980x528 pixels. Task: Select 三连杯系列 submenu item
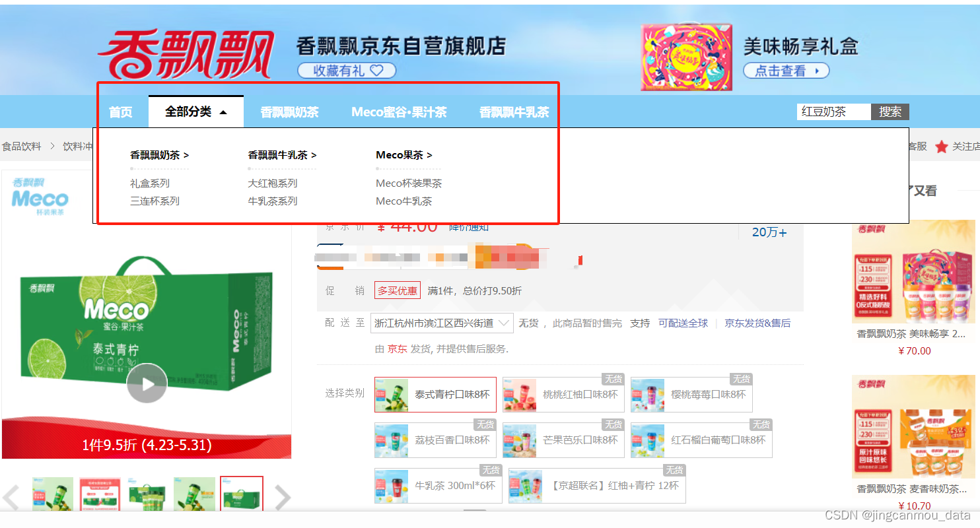pos(155,201)
